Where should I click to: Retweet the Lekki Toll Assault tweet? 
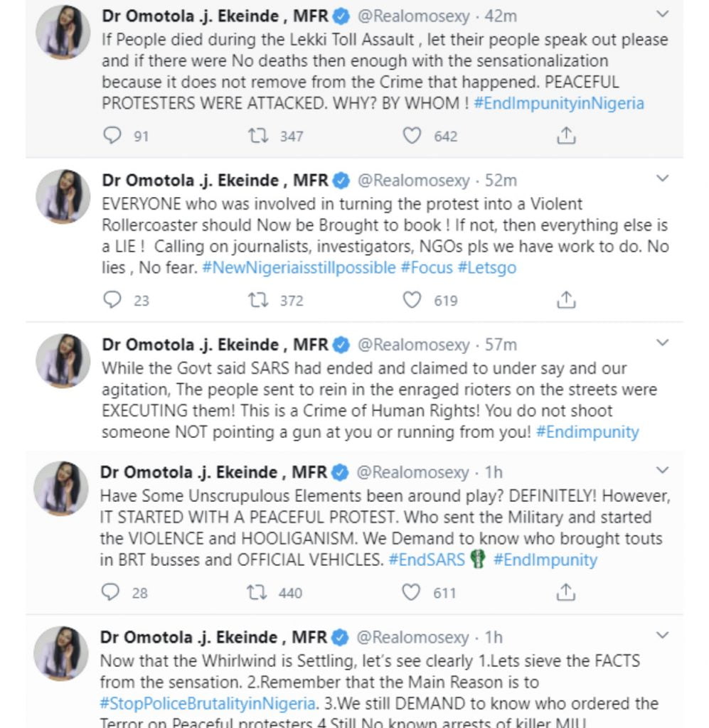(257, 136)
